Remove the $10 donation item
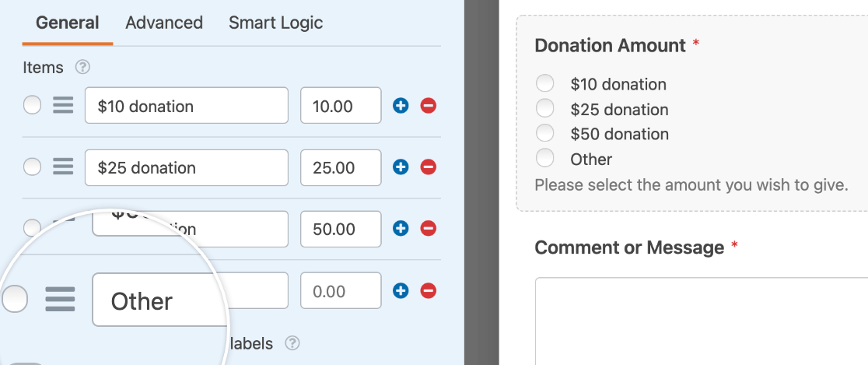Viewport: 868px width, 365px height. coord(429,105)
